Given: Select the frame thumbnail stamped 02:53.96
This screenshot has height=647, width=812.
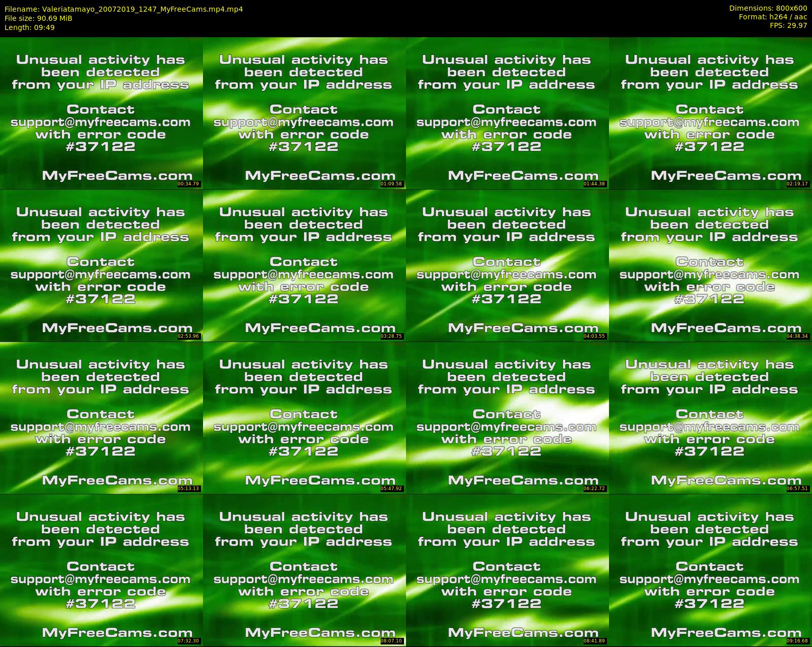Looking at the screenshot, I should coord(101,266).
